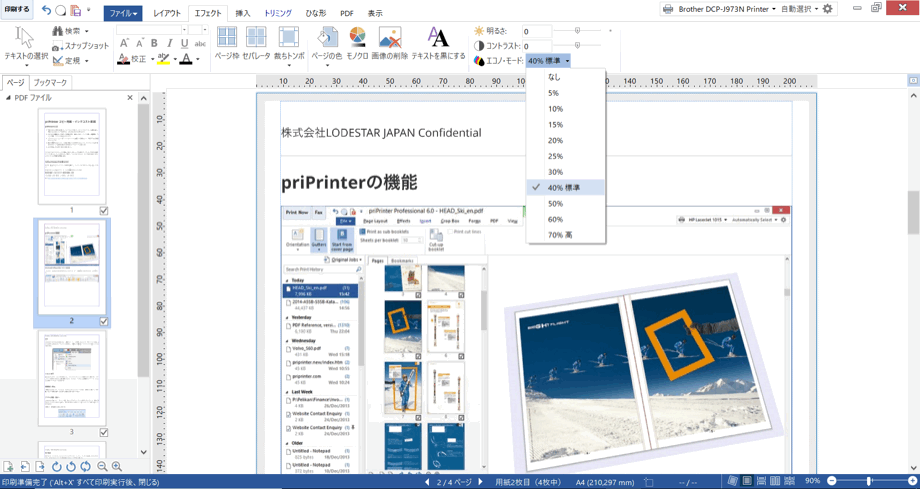Open the ブックマーク panel tab

(x=50, y=83)
